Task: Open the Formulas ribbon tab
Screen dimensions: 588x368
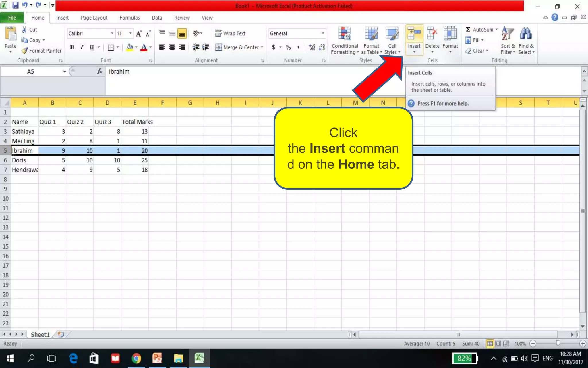Action: click(129, 18)
